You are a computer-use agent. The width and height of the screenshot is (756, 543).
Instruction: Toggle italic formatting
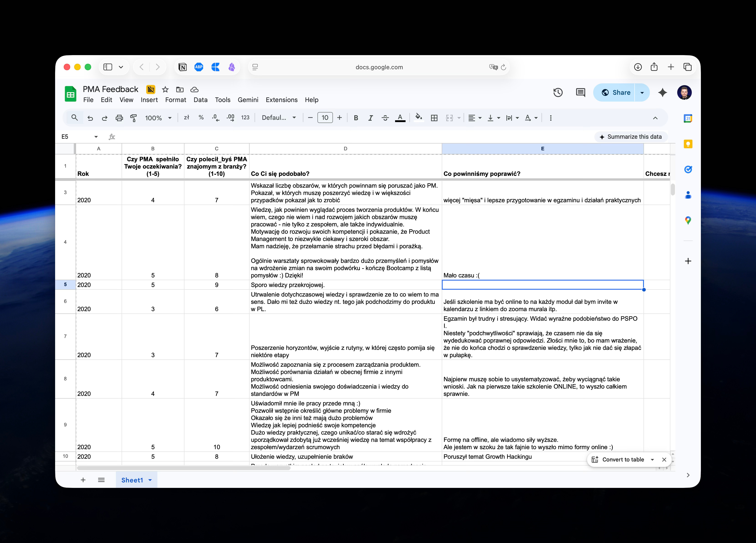click(370, 118)
